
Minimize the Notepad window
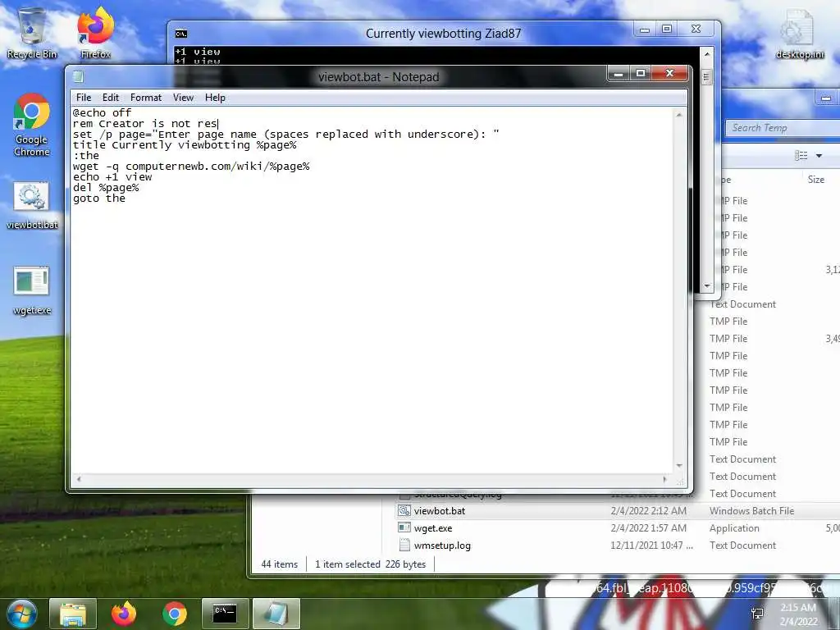(619, 73)
